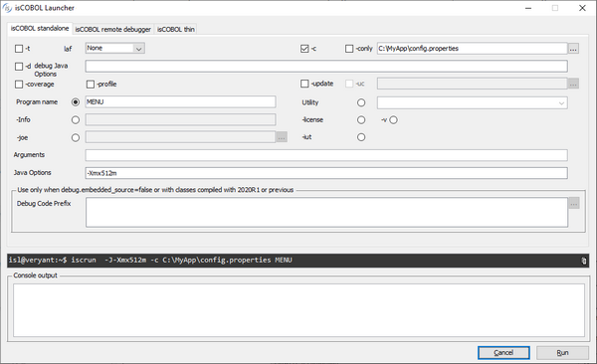Select the -Info radio button
The height and width of the screenshot is (364, 597).
pyautogui.click(x=76, y=120)
